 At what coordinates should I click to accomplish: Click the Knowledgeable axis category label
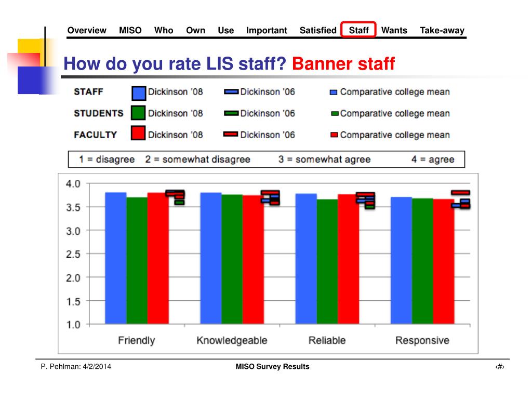tap(232, 340)
